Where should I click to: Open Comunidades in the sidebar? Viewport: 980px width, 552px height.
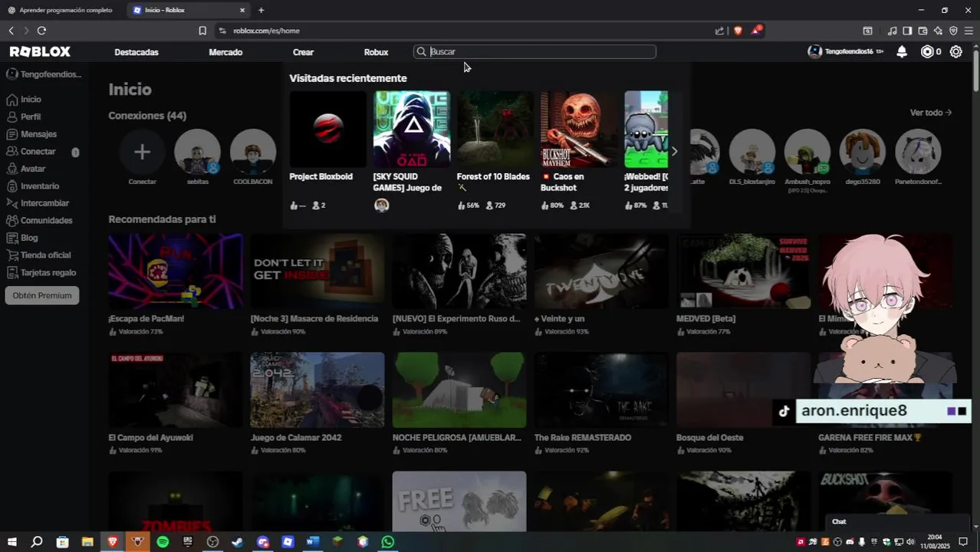click(46, 220)
